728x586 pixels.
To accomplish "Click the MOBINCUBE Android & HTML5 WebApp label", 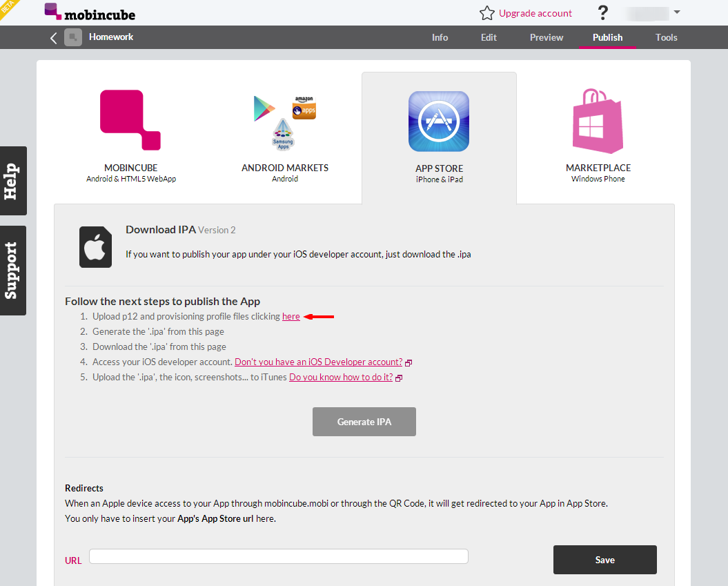I will pos(131,173).
